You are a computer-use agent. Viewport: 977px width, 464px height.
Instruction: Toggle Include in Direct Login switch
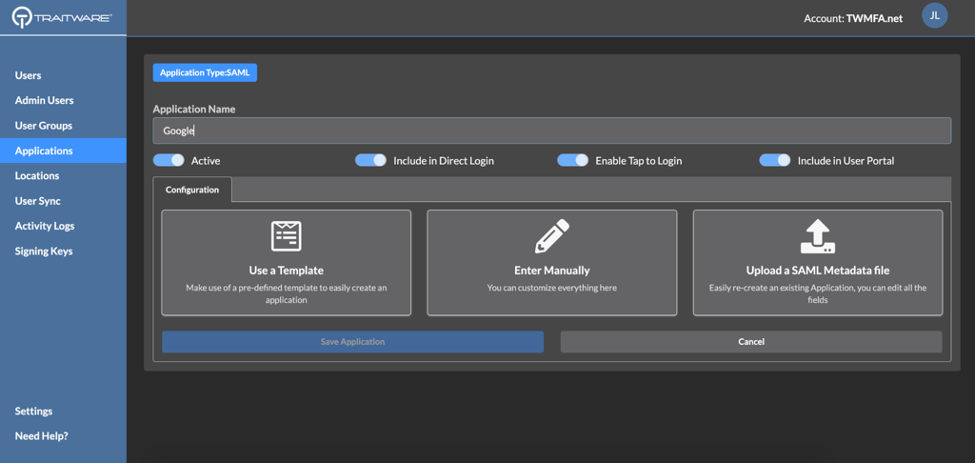coord(371,160)
